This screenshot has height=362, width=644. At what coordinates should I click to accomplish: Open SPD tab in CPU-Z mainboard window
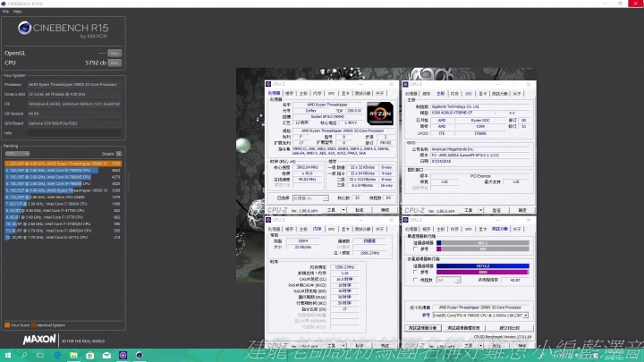[x=468, y=94]
